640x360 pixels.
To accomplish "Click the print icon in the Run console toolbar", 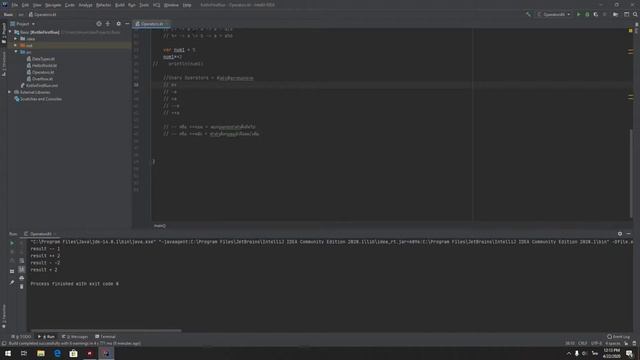I will [x=22, y=278].
